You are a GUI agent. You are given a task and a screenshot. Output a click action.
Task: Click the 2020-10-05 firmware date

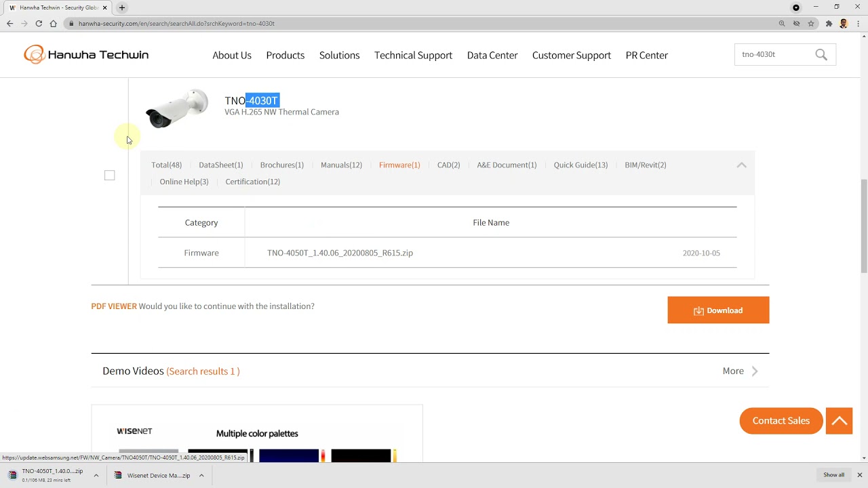[701, 253]
